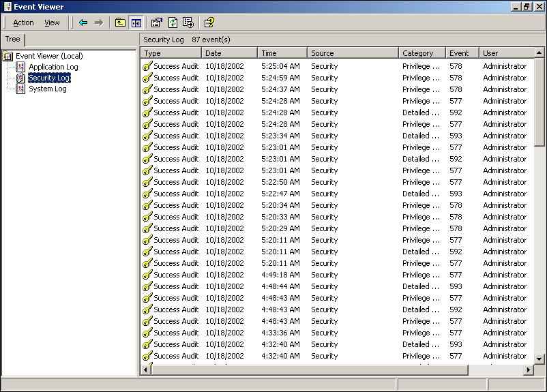Open Properties via the toolbar icon

(157, 22)
